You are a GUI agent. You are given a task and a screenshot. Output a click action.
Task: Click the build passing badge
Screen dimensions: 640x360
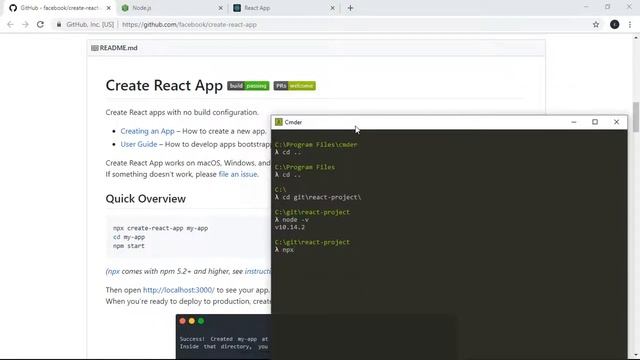pos(248,86)
